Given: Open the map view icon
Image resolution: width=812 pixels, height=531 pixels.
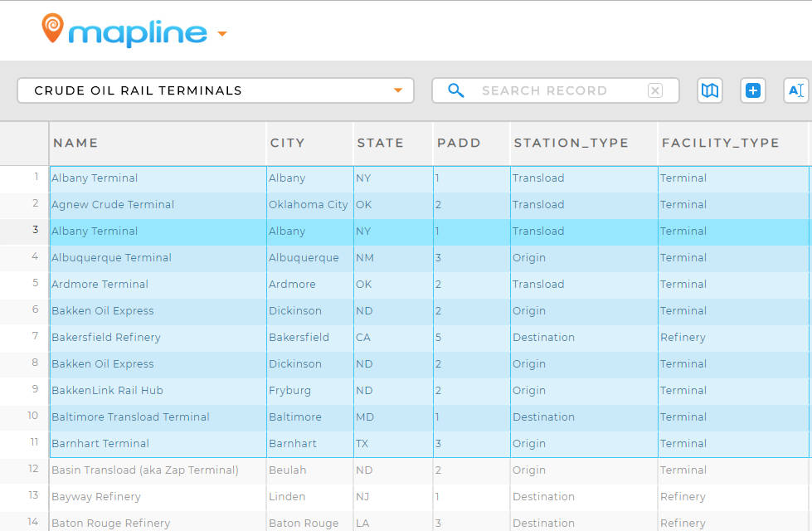Looking at the screenshot, I should [709, 90].
